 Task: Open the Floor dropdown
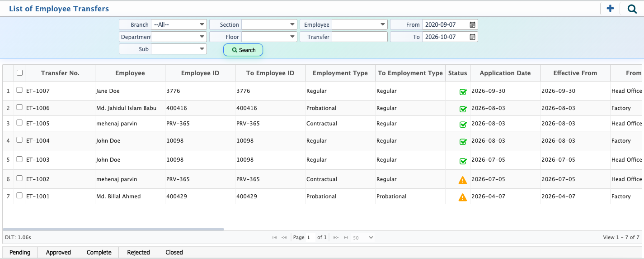[269, 37]
